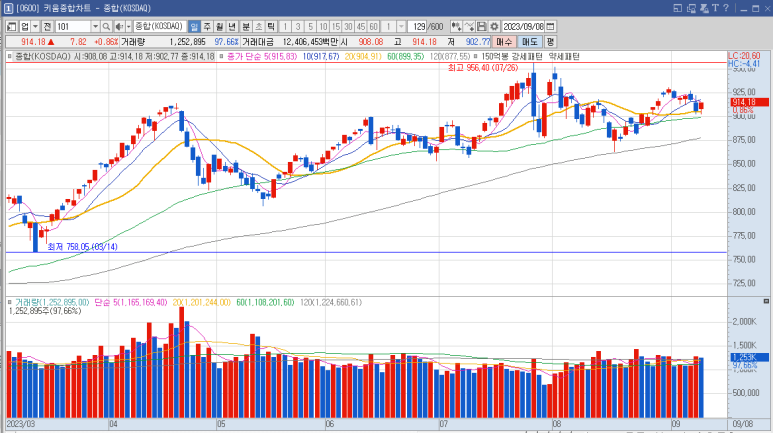
Task: Click the line chart overlay icon
Action: [469, 26]
